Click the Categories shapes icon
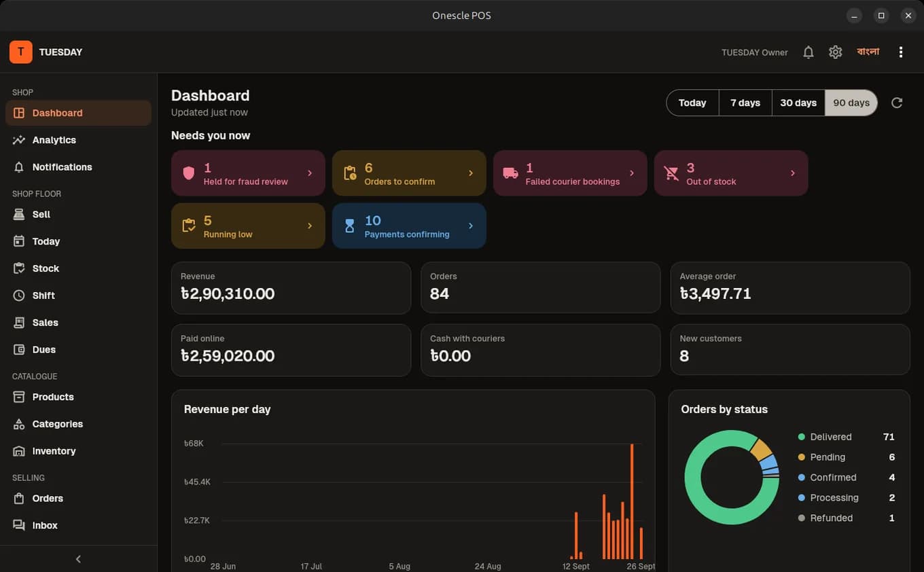 (x=19, y=424)
